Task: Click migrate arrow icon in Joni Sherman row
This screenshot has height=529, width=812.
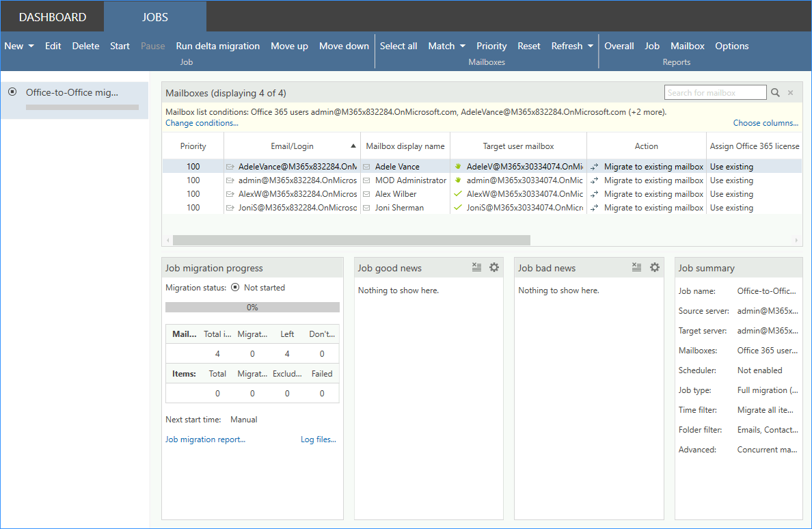Action: click(595, 208)
